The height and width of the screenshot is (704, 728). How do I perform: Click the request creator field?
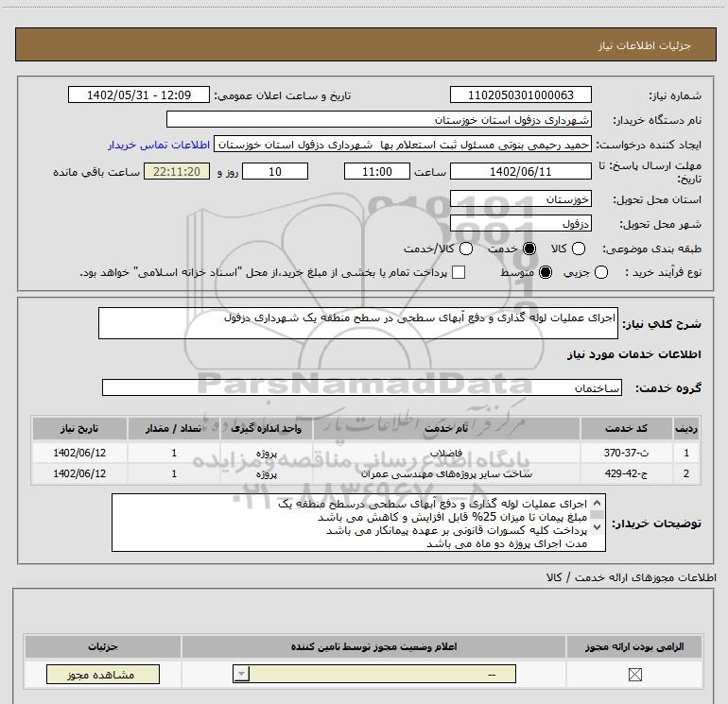pos(403,145)
